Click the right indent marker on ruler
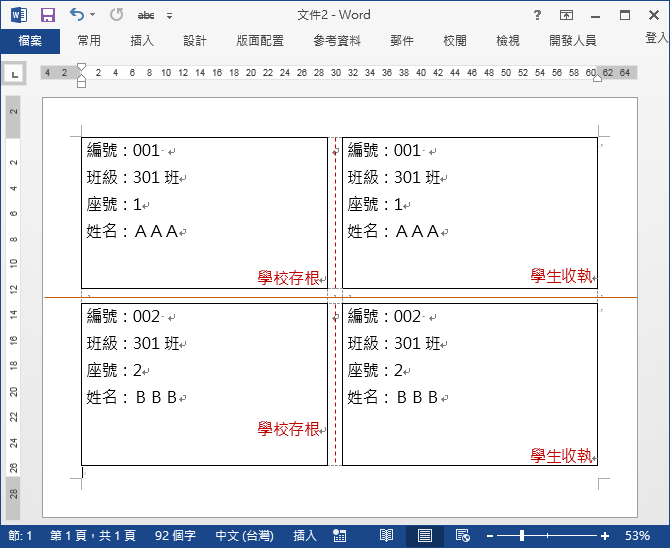670x548 pixels. tap(597, 78)
